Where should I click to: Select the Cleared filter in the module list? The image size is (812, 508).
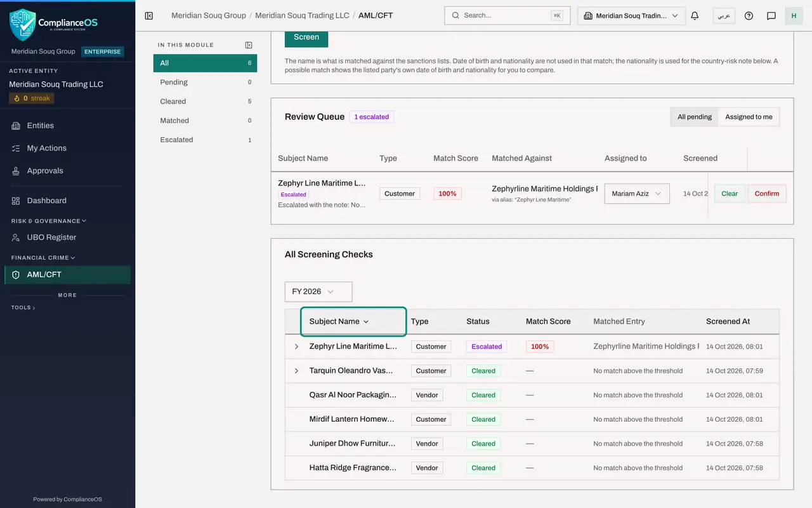pyautogui.click(x=205, y=101)
